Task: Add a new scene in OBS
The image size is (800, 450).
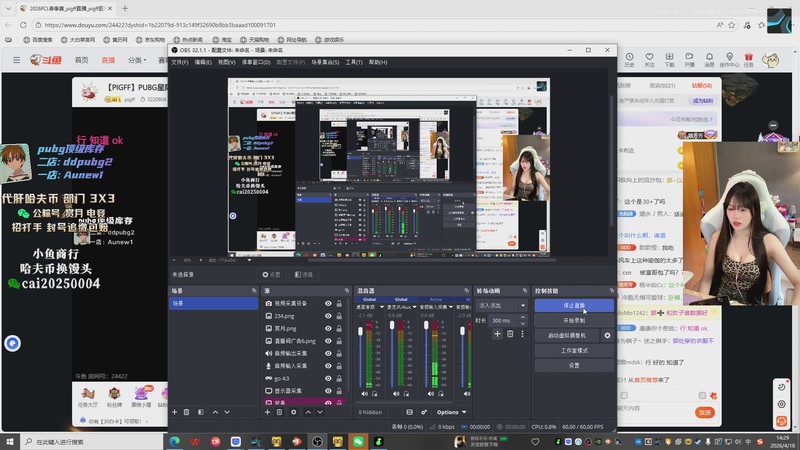Action: tap(174, 412)
